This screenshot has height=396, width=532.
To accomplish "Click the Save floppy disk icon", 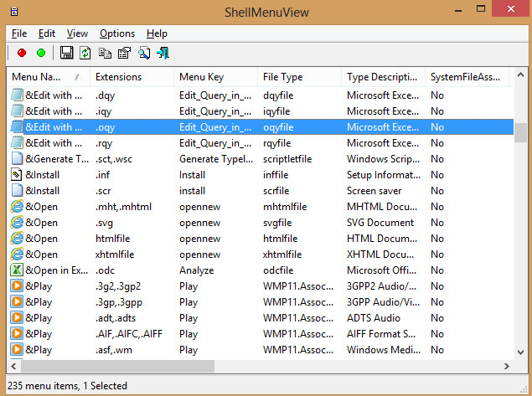I will pyautogui.click(x=66, y=53).
